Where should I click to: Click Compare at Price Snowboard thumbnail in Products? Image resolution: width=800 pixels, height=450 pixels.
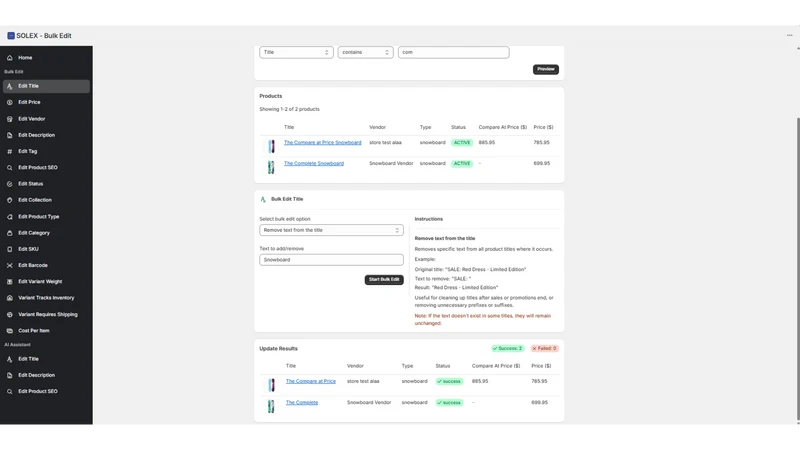(271, 146)
